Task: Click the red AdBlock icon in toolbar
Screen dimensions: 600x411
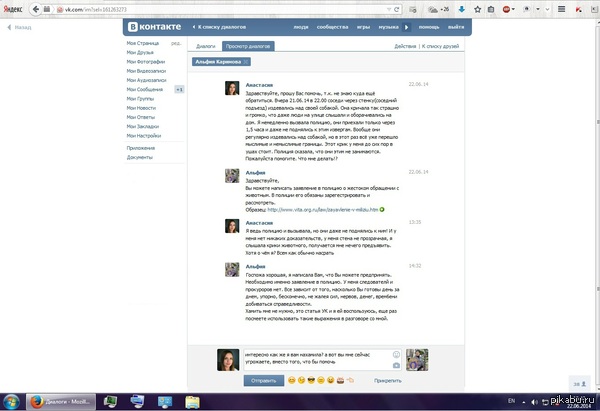Action: [x=506, y=9]
